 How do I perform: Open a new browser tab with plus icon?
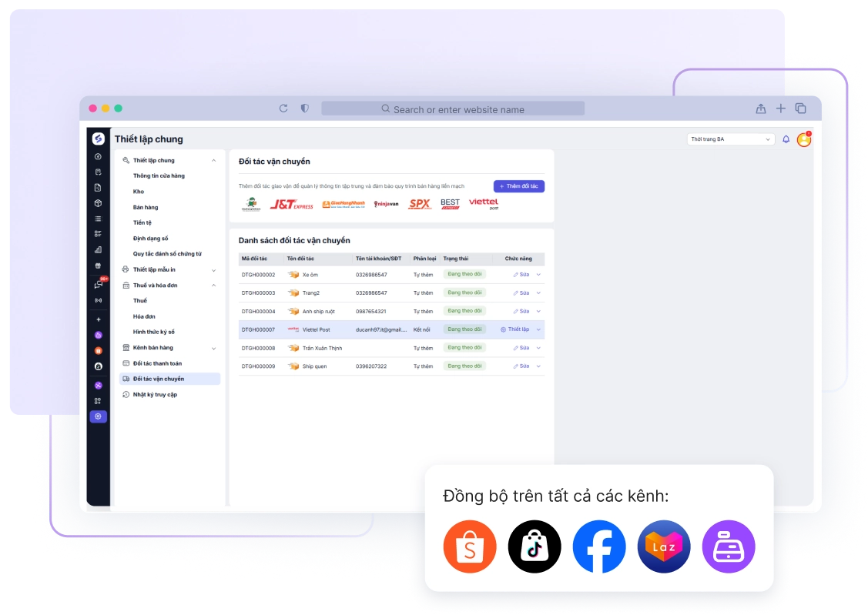780,109
